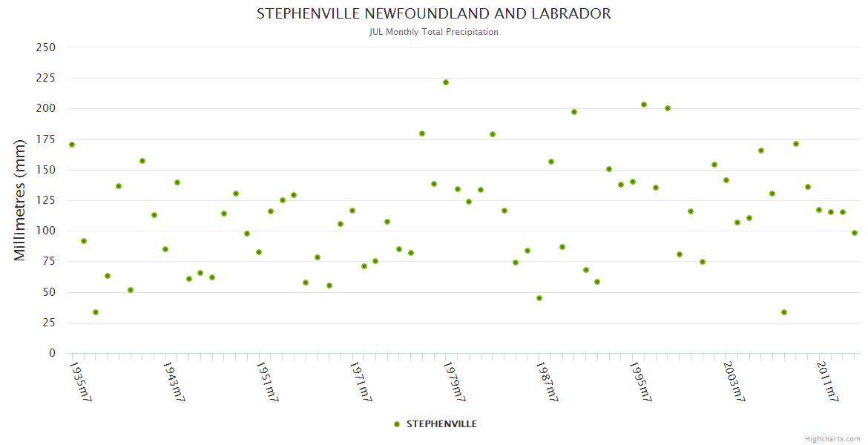This screenshot has width=868, height=445.
Task: Select the data point above 1995m7 tick
Action: click(633, 182)
